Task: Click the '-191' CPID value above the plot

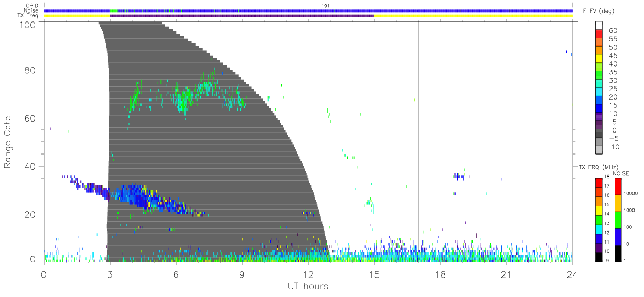Action: 324,5
